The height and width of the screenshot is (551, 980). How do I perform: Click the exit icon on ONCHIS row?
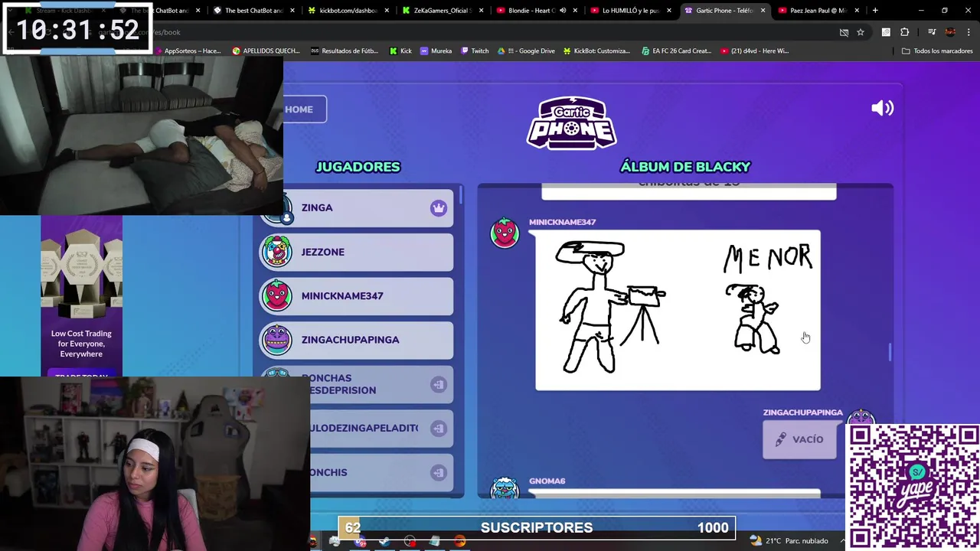point(438,472)
